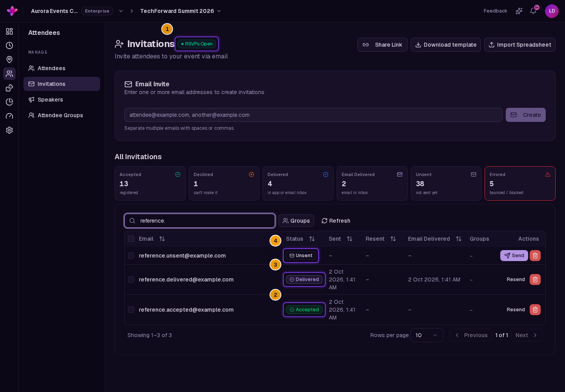The width and height of the screenshot is (565, 392).
Task: Open the LD user avatar menu
Action: 552,11
